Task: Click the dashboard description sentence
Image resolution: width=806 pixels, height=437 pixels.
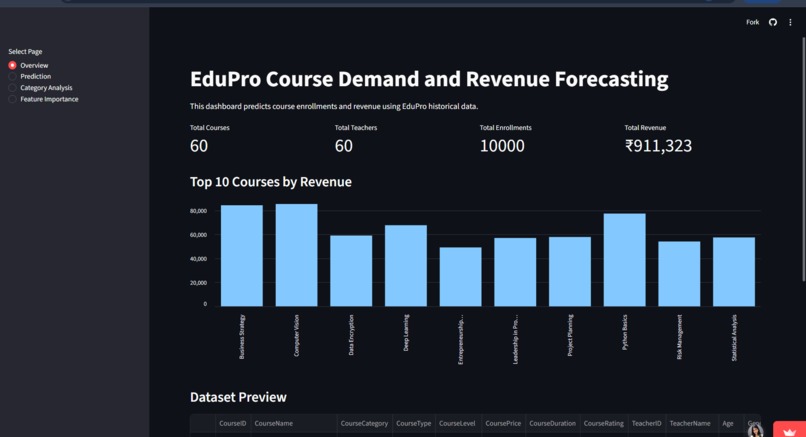Action: (334, 106)
